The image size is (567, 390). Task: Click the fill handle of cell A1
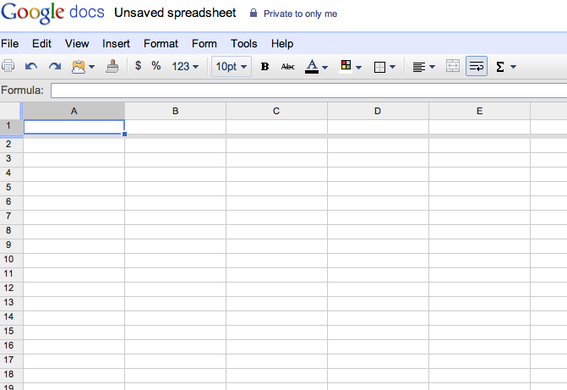tap(124, 134)
